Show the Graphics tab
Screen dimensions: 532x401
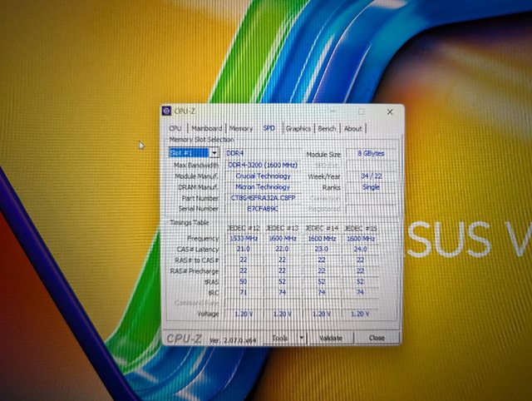pyautogui.click(x=298, y=128)
